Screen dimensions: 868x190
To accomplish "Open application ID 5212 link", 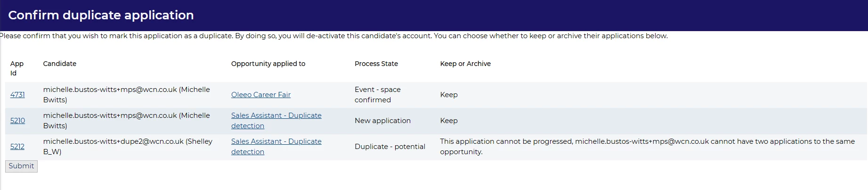I will point(17,147).
